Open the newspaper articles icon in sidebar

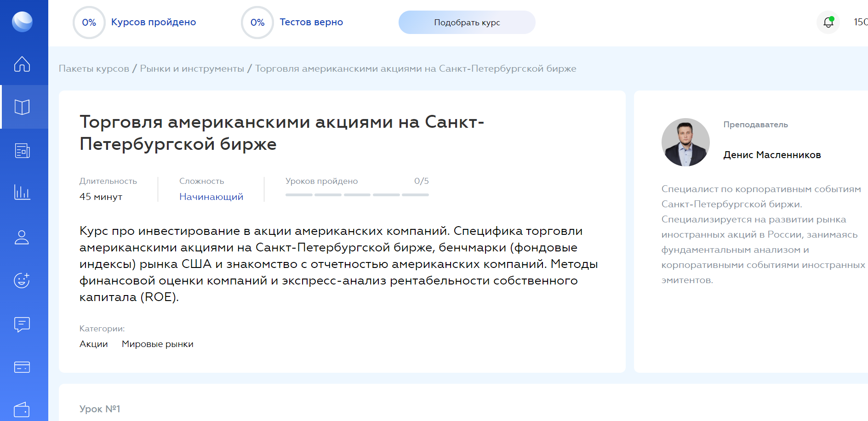click(x=22, y=150)
